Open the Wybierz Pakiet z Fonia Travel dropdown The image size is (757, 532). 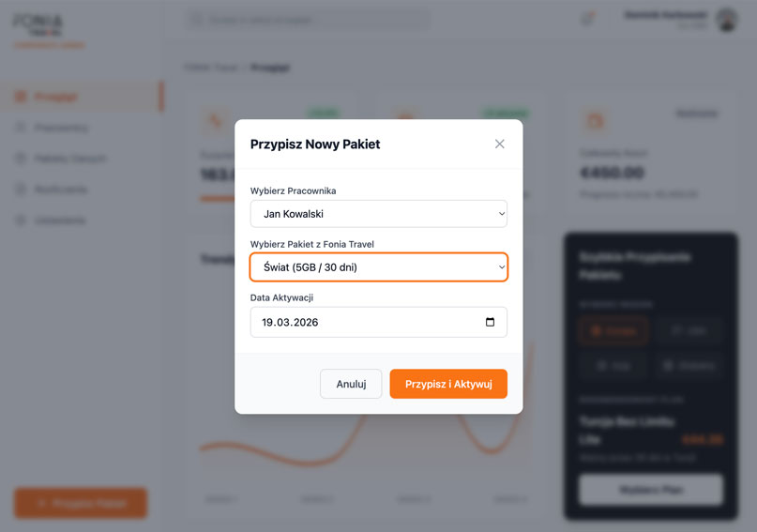[378, 267]
